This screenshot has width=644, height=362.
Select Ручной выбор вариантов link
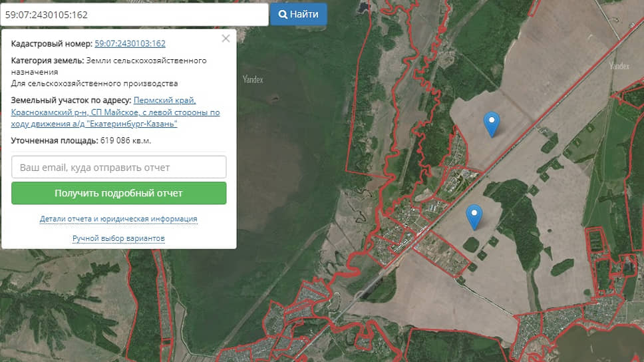[x=118, y=238]
